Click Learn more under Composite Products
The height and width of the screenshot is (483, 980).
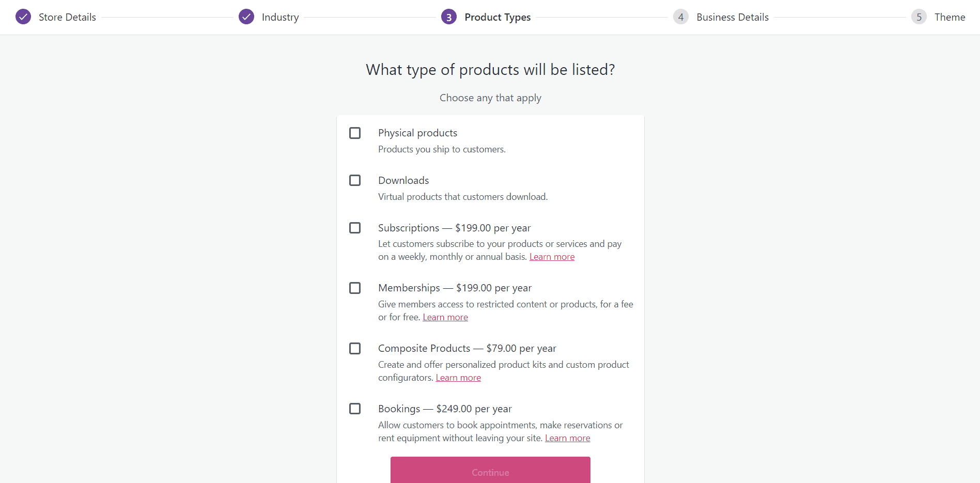click(x=458, y=378)
